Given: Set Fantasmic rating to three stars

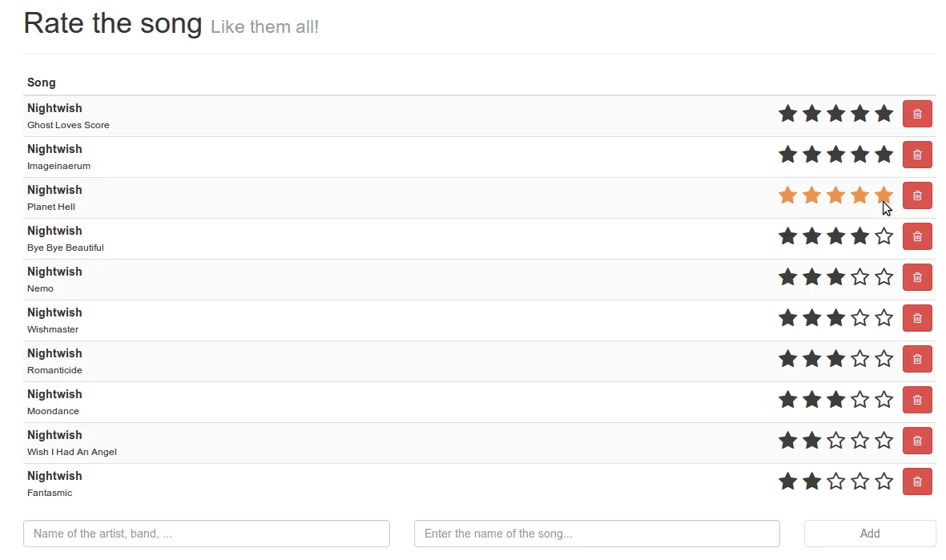Looking at the screenshot, I should click(835, 481).
